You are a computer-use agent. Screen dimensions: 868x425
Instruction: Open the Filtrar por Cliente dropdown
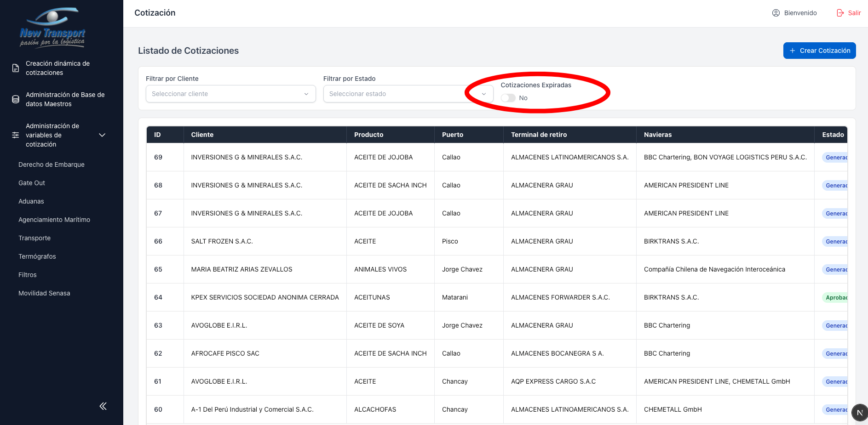[x=230, y=94]
